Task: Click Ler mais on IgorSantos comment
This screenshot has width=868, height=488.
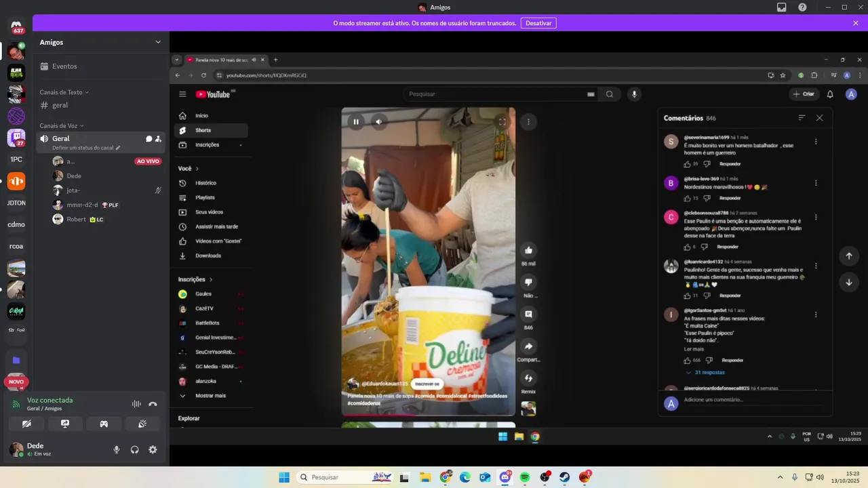Action: coord(694,349)
